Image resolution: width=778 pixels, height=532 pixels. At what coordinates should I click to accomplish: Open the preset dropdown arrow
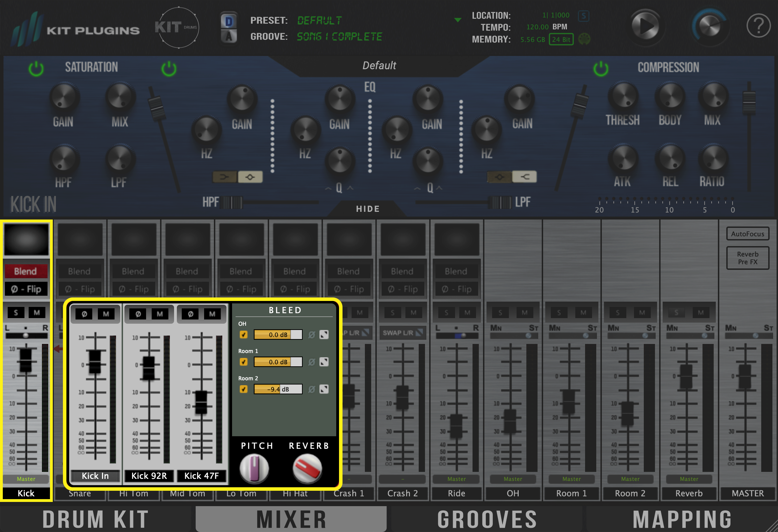[x=458, y=20]
